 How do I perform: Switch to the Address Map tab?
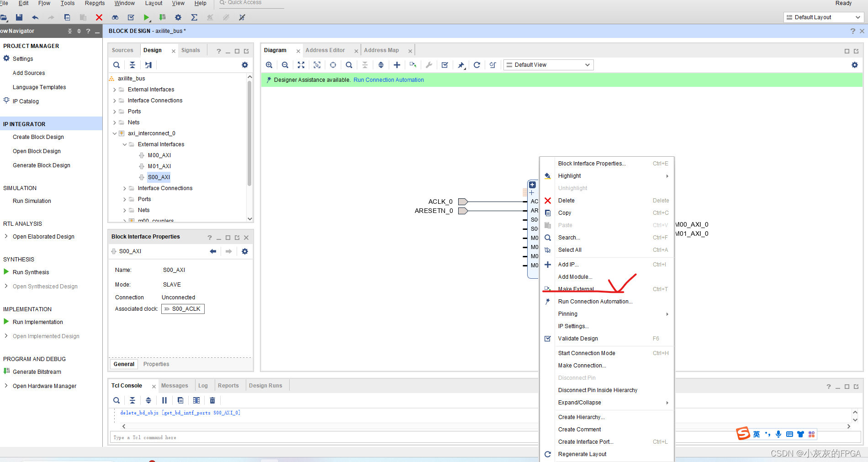tap(381, 50)
